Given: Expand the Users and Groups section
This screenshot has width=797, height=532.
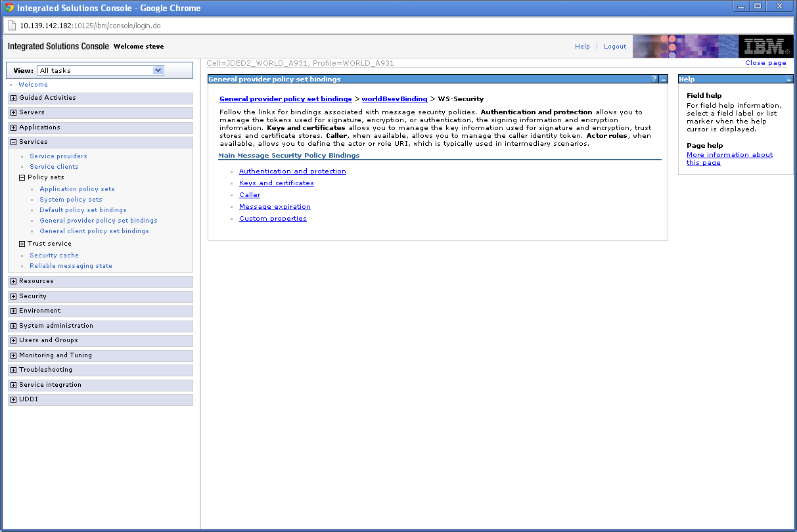Looking at the screenshot, I should pyautogui.click(x=13, y=340).
